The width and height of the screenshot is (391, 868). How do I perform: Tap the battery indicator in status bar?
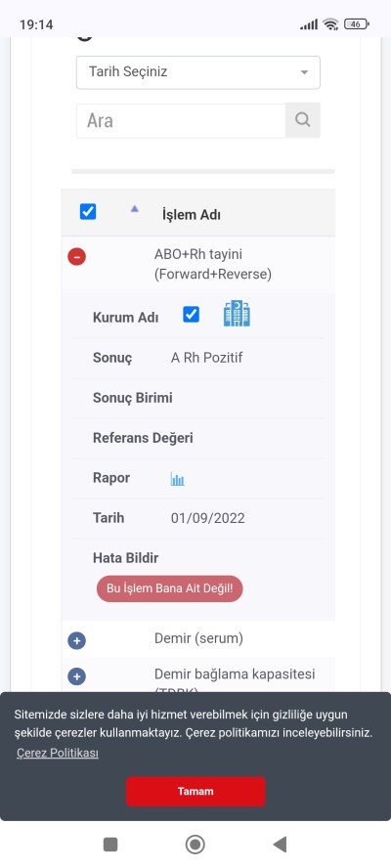coord(357,23)
